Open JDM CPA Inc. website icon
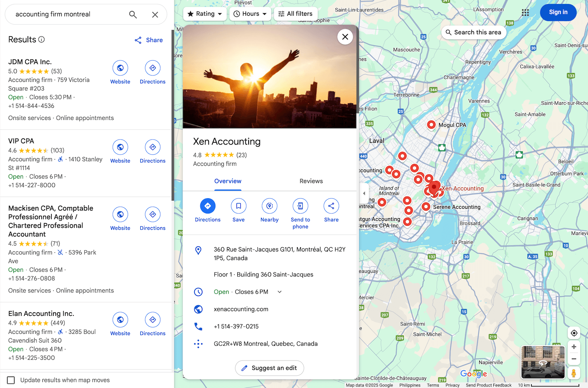 click(x=120, y=68)
